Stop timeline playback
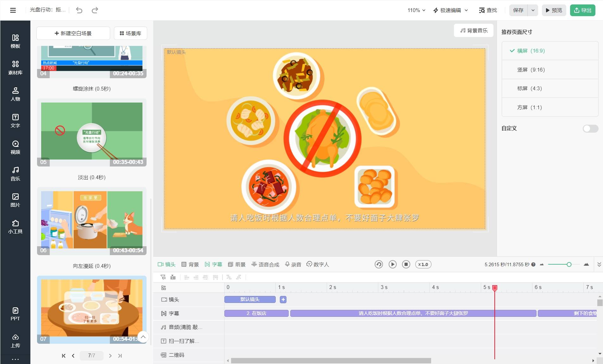Image resolution: width=603 pixels, height=364 pixels. pyautogui.click(x=406, y=264)
